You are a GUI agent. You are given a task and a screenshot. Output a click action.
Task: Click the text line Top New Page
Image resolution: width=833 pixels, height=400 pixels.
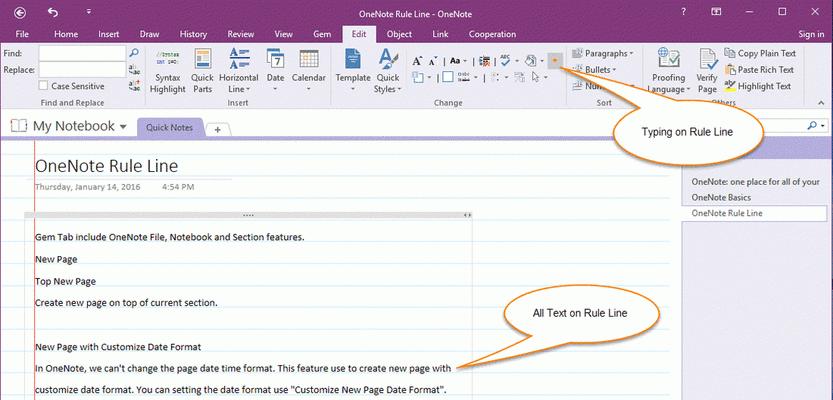pos(65,282)
